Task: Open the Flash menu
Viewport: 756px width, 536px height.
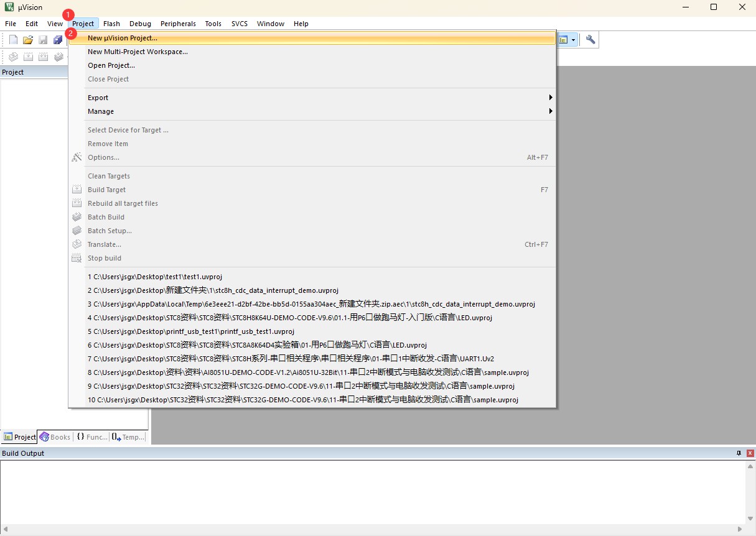Action: 111,24
